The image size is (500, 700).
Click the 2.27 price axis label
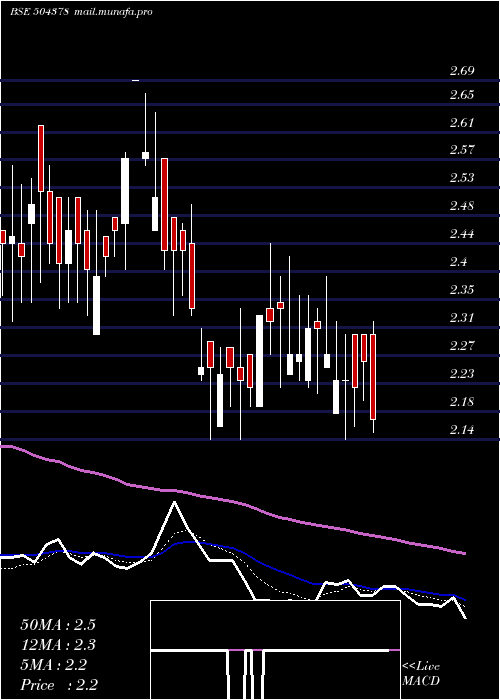point(462,346)
